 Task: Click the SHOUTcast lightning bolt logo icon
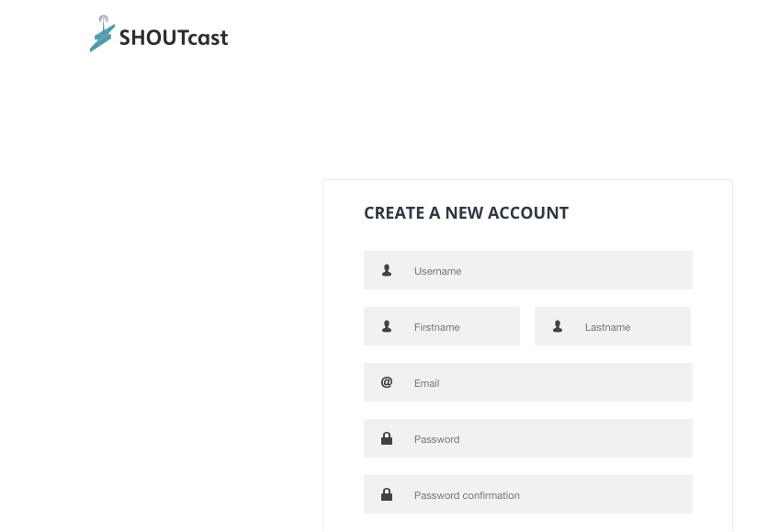(x=102, y=37)
